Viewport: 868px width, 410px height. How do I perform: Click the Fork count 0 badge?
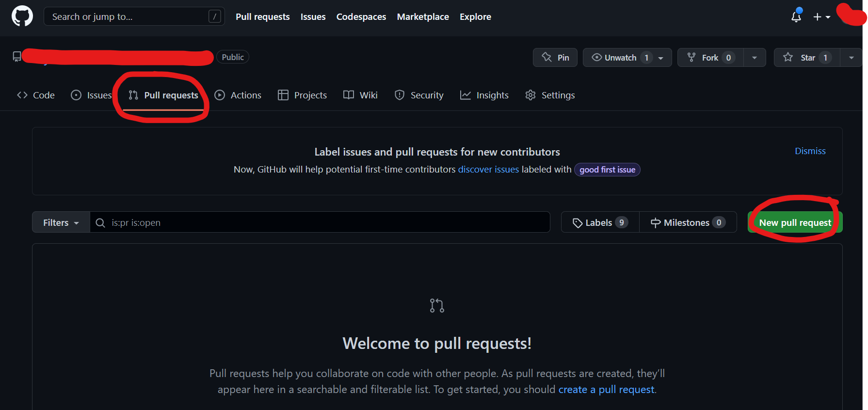[728, 58]
